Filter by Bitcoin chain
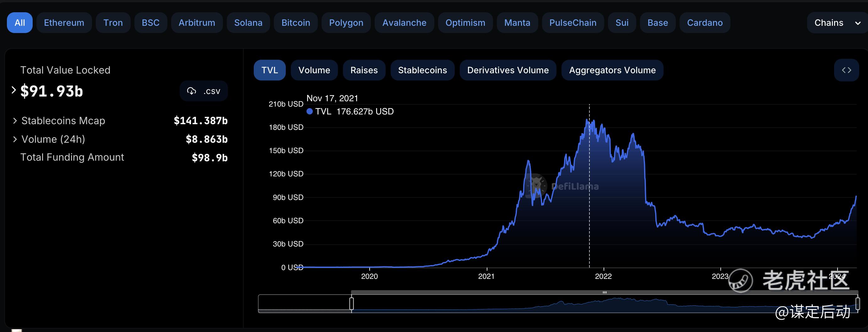The height and width of the screenshot is (332, 868). pos(296,23)
